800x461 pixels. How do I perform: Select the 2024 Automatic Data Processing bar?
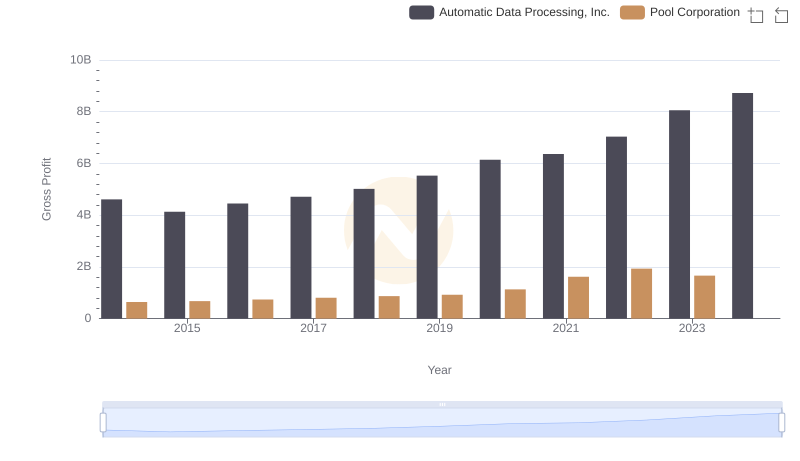(x=742, y=206)
